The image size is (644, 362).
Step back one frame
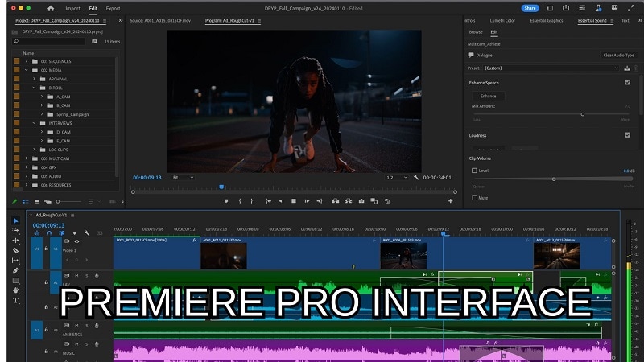coord(281,201)
